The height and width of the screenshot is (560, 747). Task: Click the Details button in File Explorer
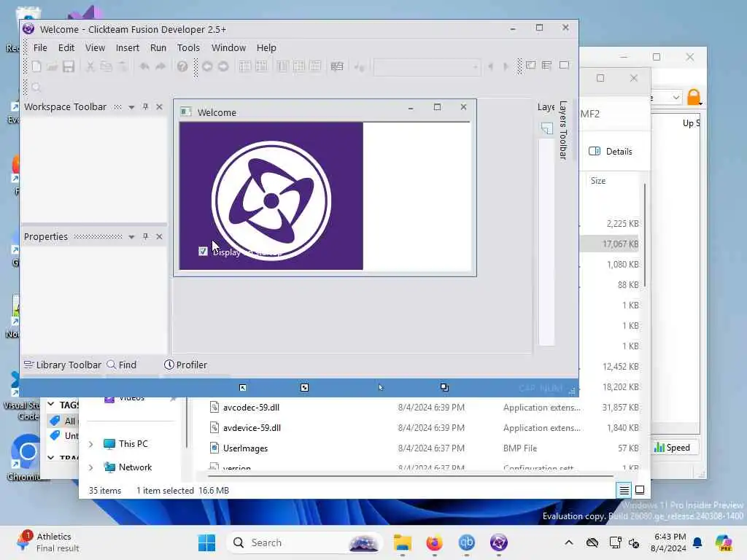coord(611,152)
